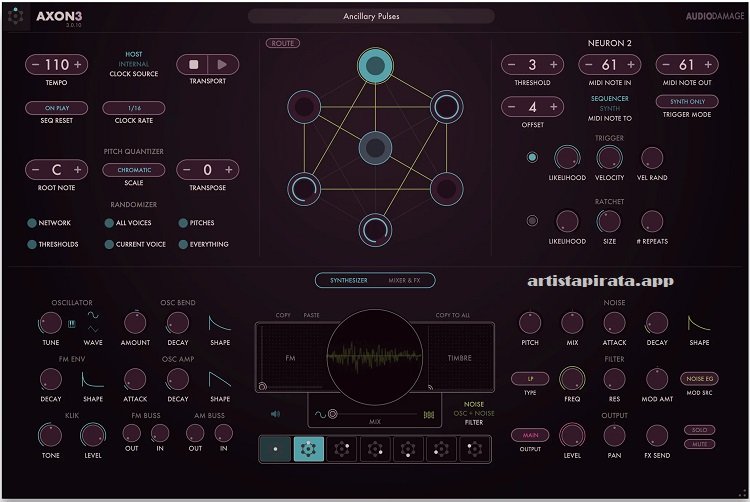The image size is (750, 502).
Task: Click the sine wave icon in MIX
Action: pos(320,415)
